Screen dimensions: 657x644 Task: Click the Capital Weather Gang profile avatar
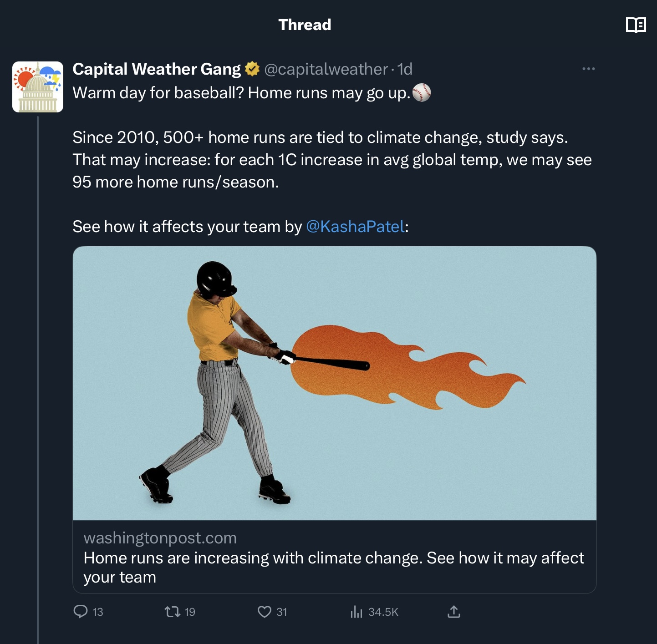[x=38, y=87]
